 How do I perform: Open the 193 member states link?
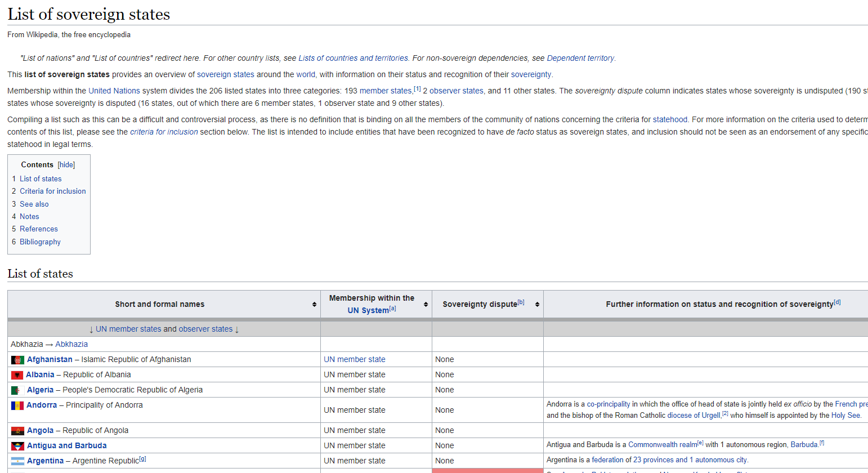point(386,91)
